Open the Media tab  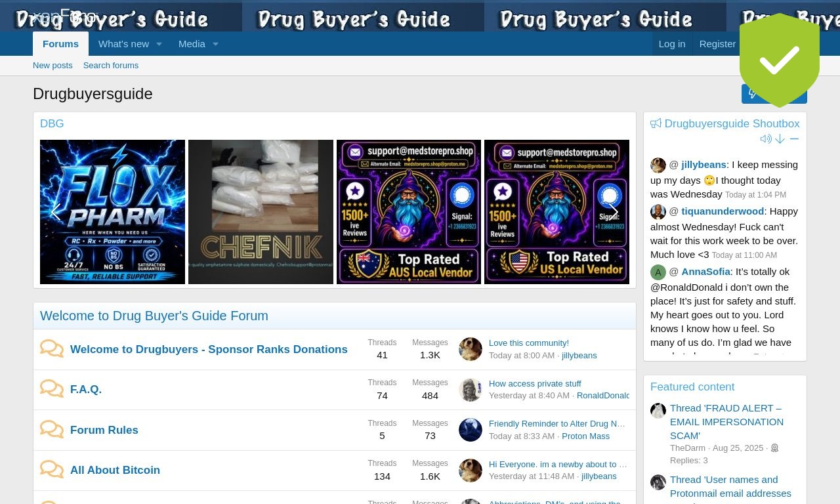[x=192, y=44]
